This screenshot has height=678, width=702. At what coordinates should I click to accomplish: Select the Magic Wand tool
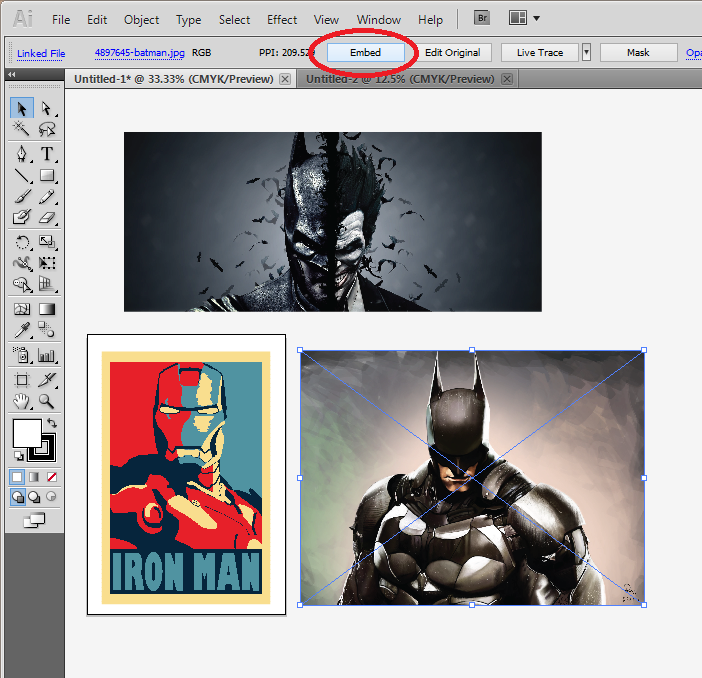pos(21,129)
